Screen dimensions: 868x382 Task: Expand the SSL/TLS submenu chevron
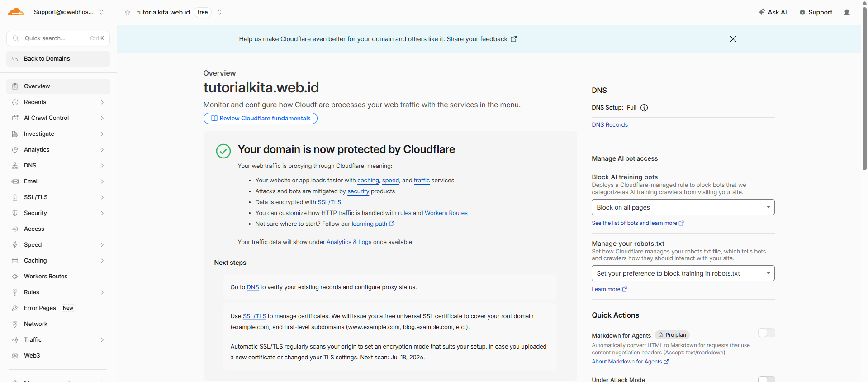coord(102,197)
